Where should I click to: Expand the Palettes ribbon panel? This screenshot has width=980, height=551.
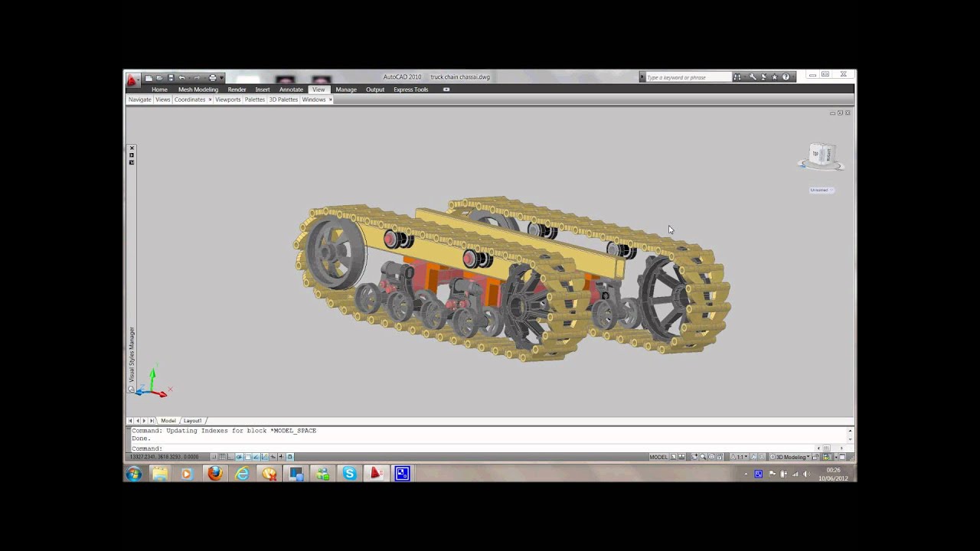pos(255,99)
